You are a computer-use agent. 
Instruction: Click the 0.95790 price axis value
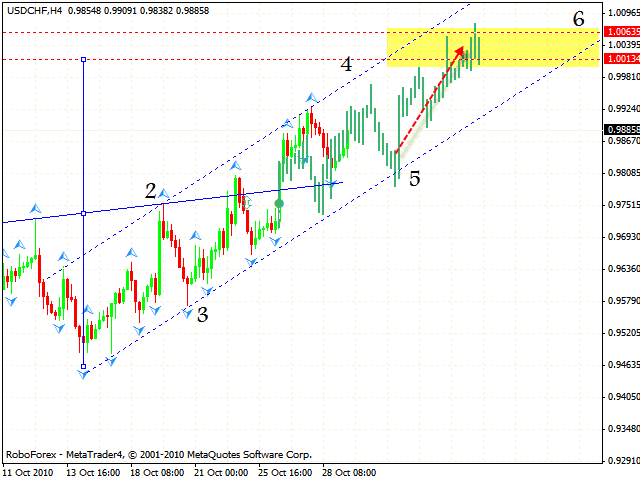pyautogui.click(x=623, y=301)
